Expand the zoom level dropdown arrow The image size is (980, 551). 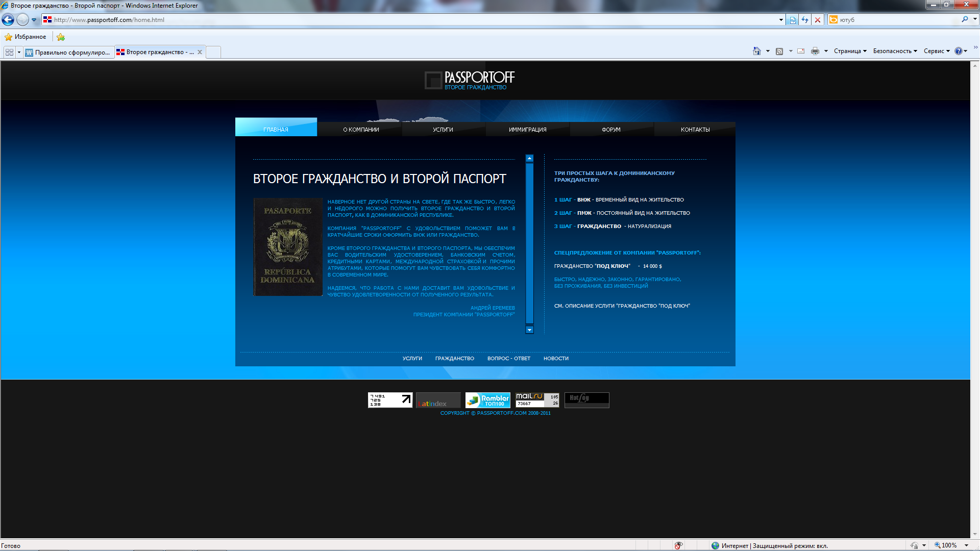[966, 545]
